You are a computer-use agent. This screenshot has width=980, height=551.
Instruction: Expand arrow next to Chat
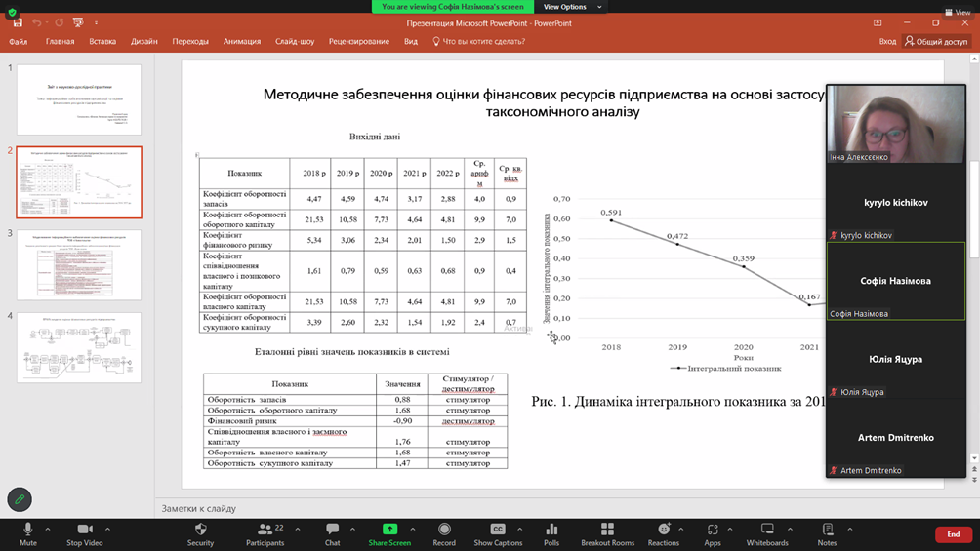click(x=352, y=530)
